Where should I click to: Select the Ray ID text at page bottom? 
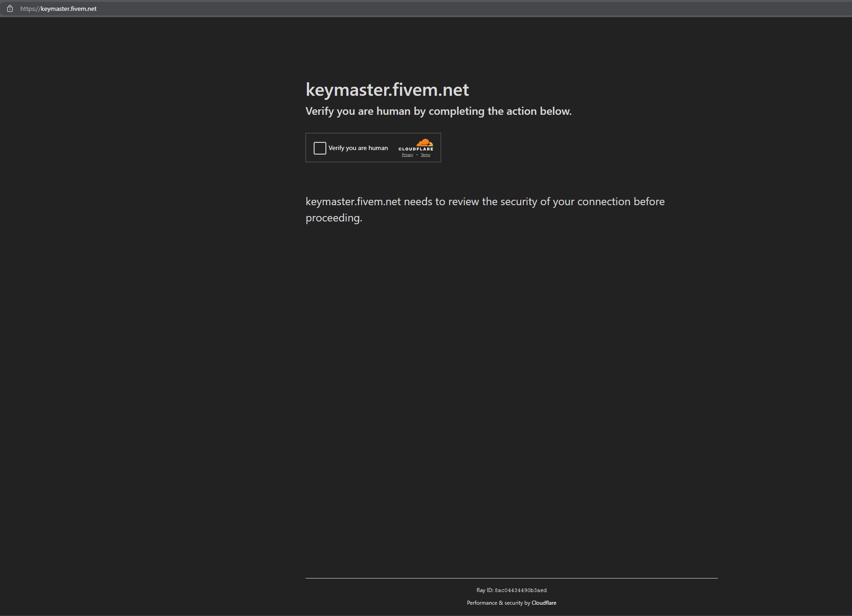(511, 590)
